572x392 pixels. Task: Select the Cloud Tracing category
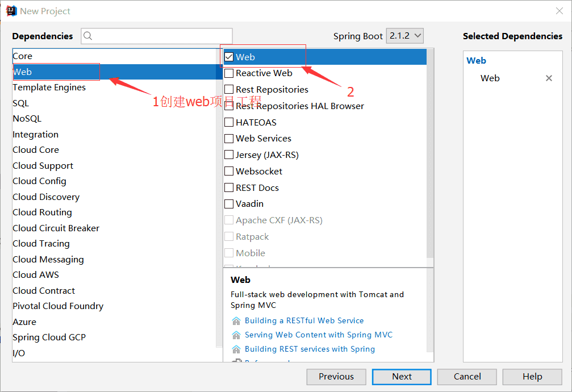(114, 244)
